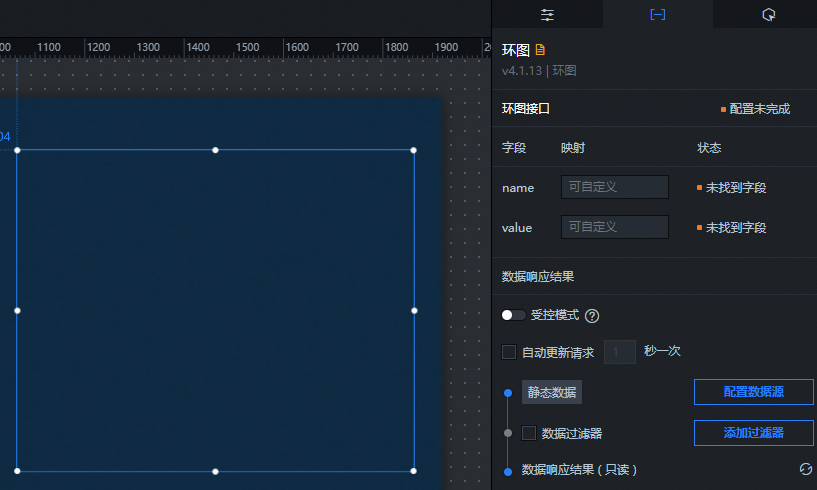Image resolution: width=817 pixels, height=490 pixels.
Task: Click the right-middle handle of selected widget
Action: 414,311
